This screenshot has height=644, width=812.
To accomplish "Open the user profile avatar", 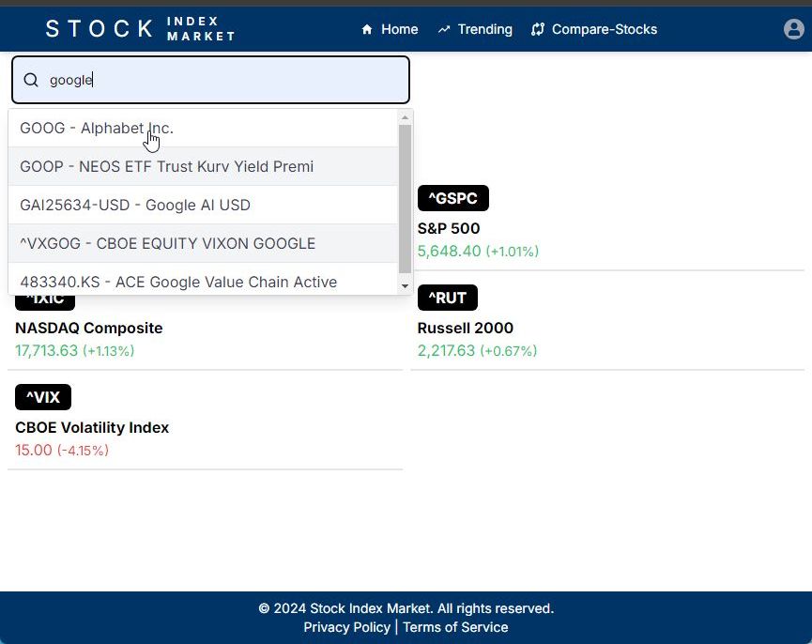I will coord(793,29).
